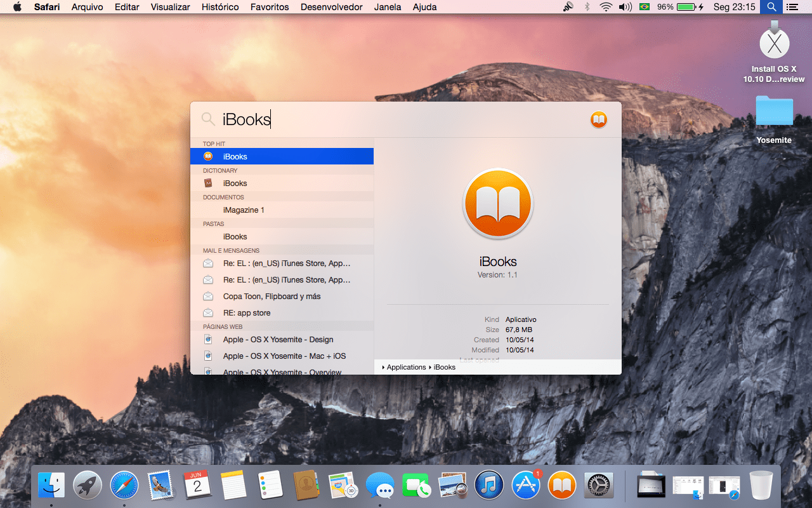
Task: Click the Spotlight magnifier in menu bar
Action: (771, 7)
